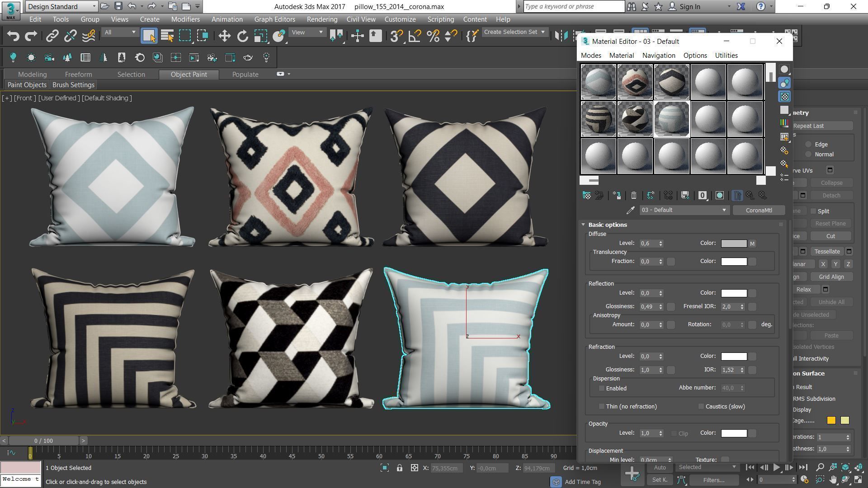This screenshot has width=868, height=488.
Task: Click Diffuse map M button
Action: tap(752, 244)
